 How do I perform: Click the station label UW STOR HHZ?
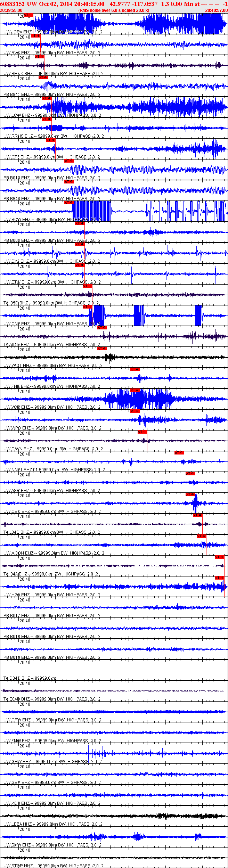18,866
